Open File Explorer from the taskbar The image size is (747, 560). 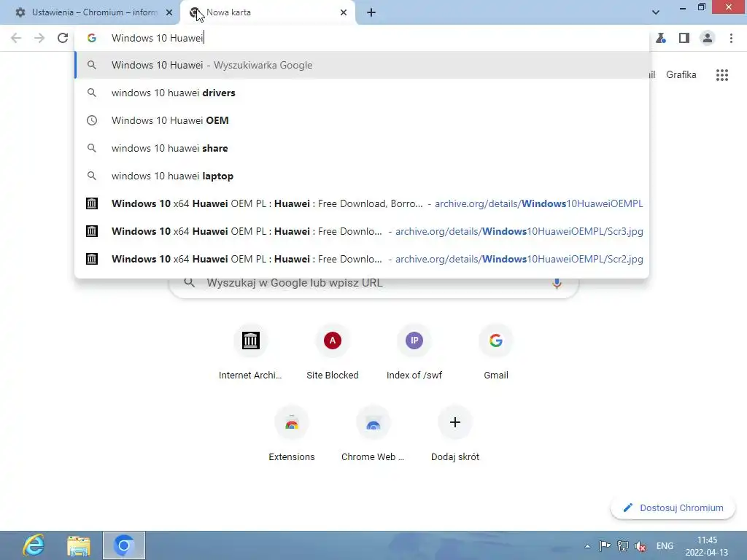[79, 545]
